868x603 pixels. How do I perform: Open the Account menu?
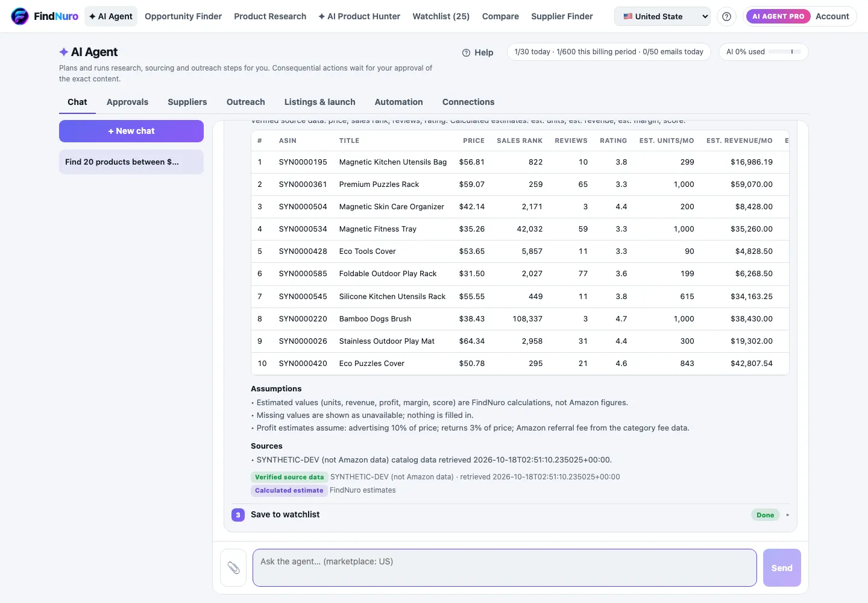[832, 16]
